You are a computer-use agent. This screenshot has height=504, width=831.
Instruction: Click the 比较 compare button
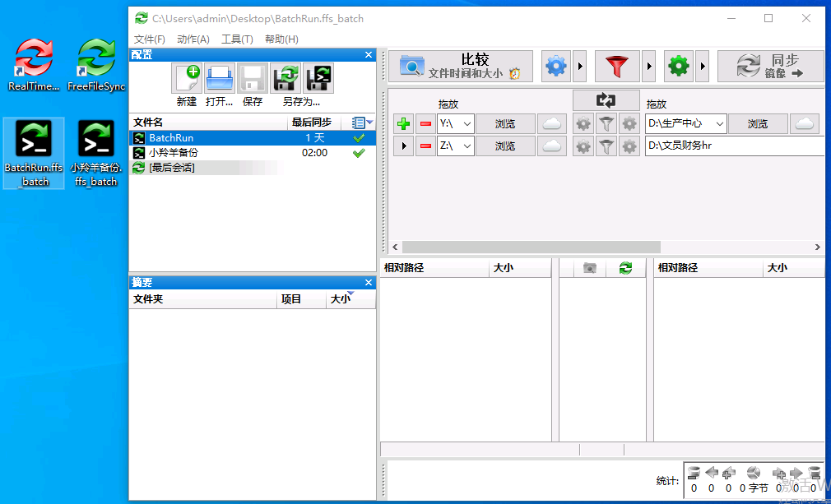pyautogui.click(x=461, y=66)
